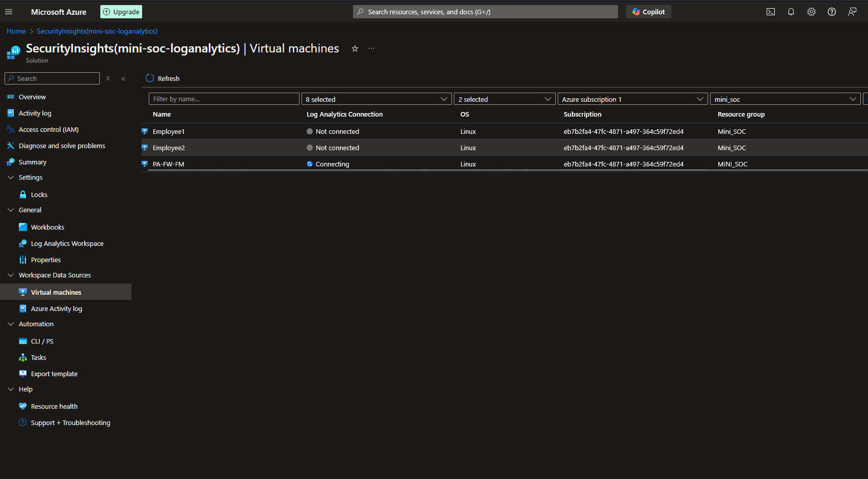The height and width of the screenshot is (479, 868).
Task: Collapse the sidebar with the double chevron
Action: tap(123, 78)
